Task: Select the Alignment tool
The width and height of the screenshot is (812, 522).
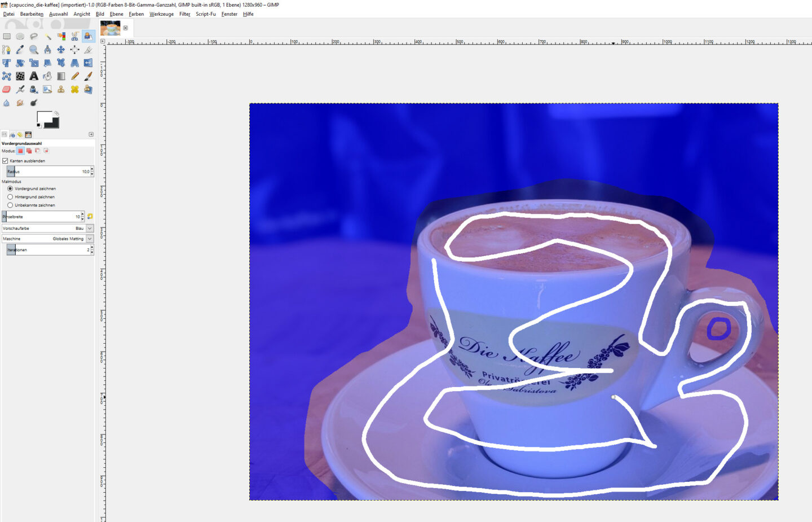Action: click(74, 50)
